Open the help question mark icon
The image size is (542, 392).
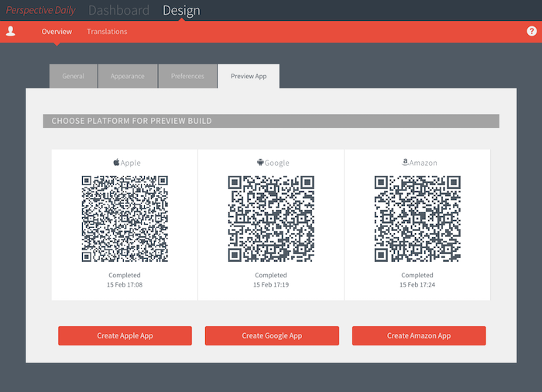tap(532, 31)
